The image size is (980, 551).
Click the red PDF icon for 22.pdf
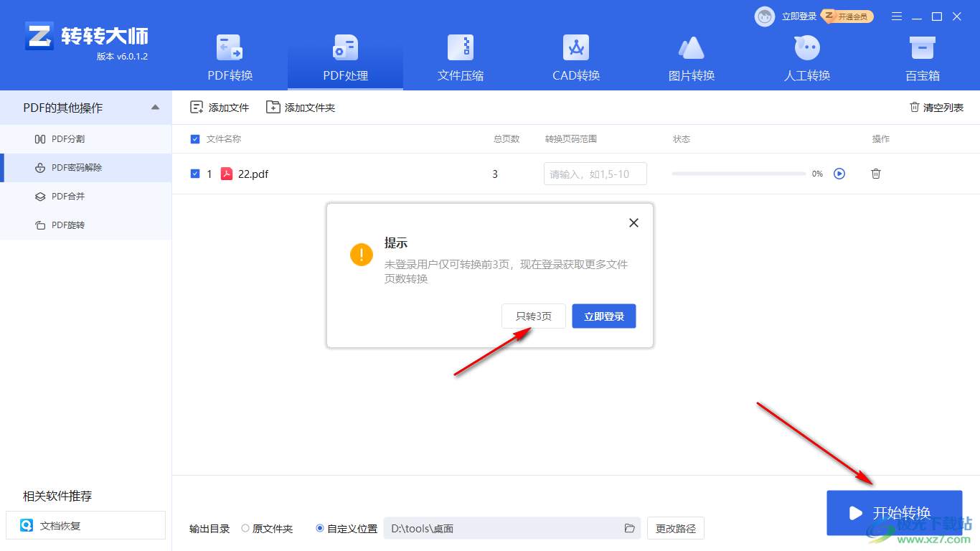click(227, 174)
